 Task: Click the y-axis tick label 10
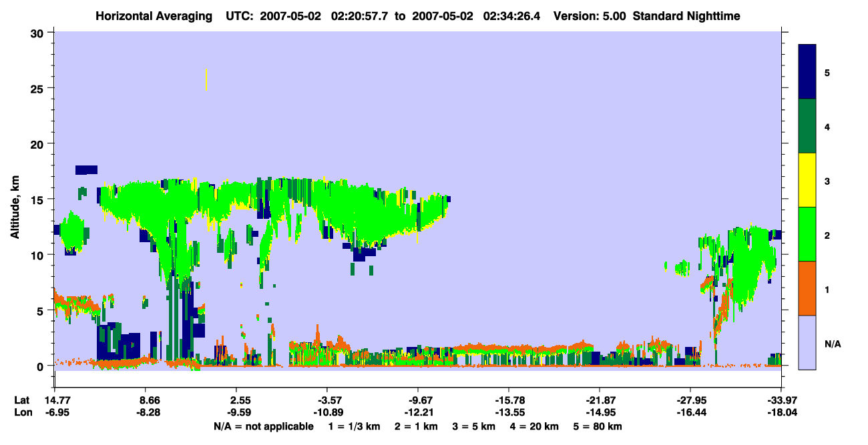(x=39, y=254)
